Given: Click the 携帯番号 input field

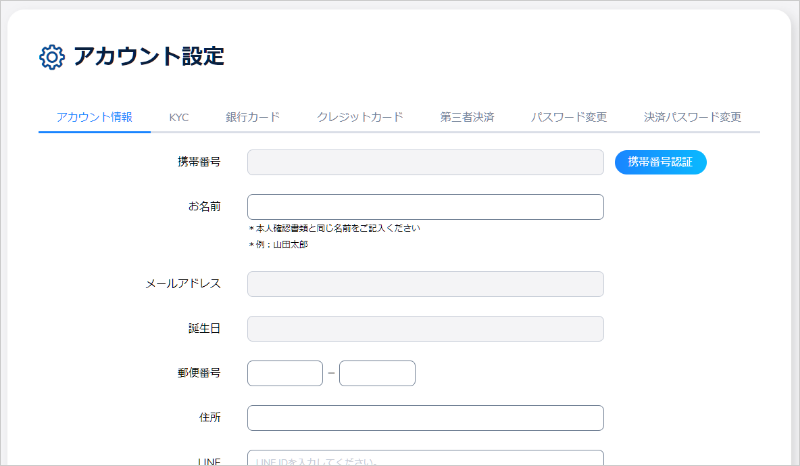Looking at the screenshot, I should coord(425,162).
